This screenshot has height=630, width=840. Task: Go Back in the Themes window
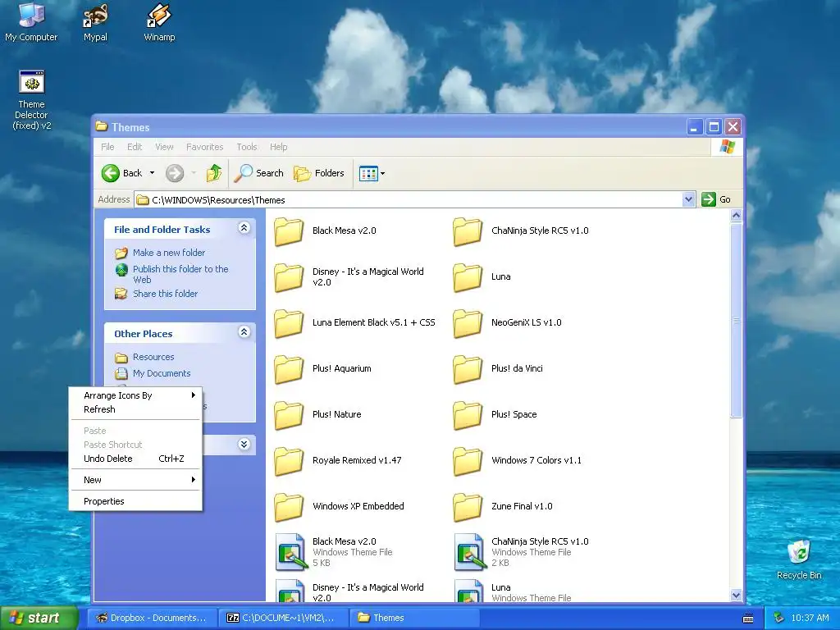(x=122, y=173)
